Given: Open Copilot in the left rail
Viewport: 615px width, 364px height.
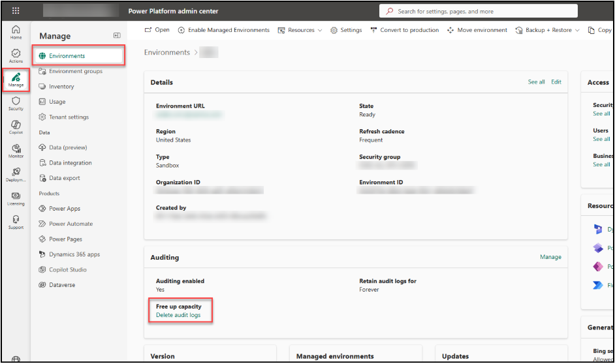Looking at the screenshot, I should (16, 127).
